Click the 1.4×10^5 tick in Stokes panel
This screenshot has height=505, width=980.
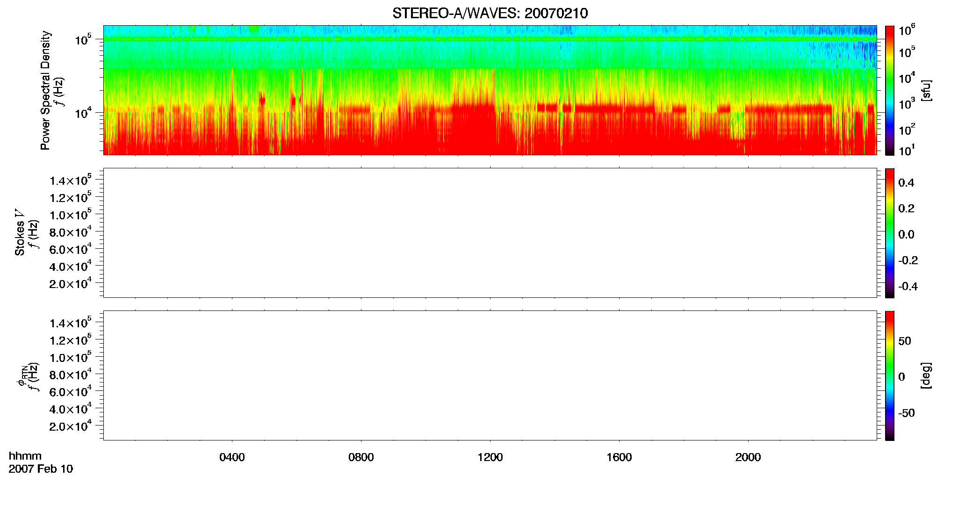[71, 180]
